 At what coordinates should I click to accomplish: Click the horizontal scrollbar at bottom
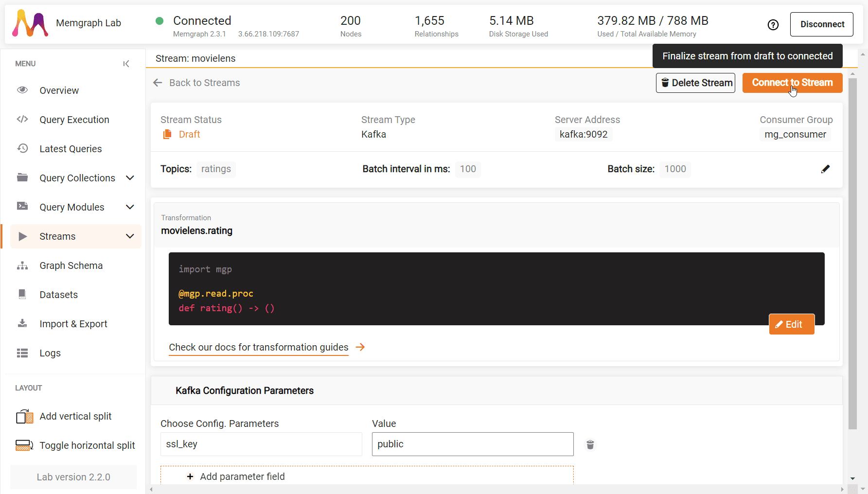[496, 489]
